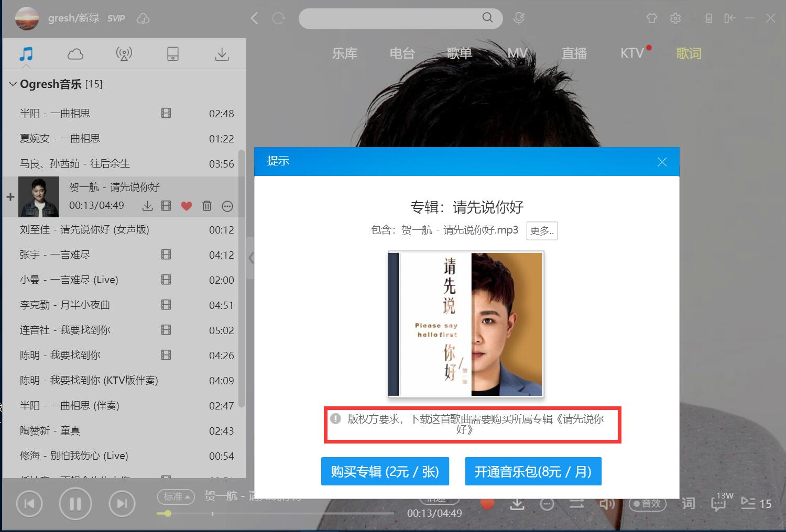Click the playback progress slider
The height and width of the screenshot is (532, 786).
coord(275,514)
